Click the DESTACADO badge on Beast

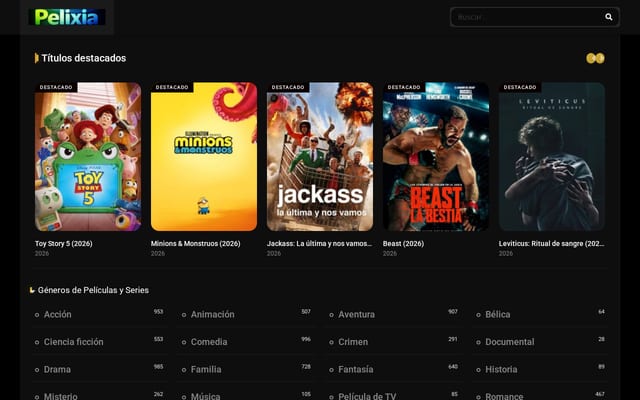point(404,87)
